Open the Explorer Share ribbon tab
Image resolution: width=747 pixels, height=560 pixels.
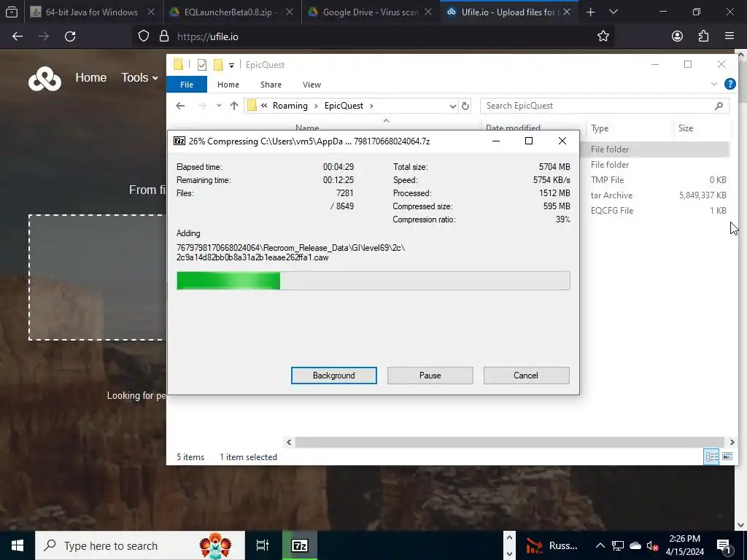(271, 85)
